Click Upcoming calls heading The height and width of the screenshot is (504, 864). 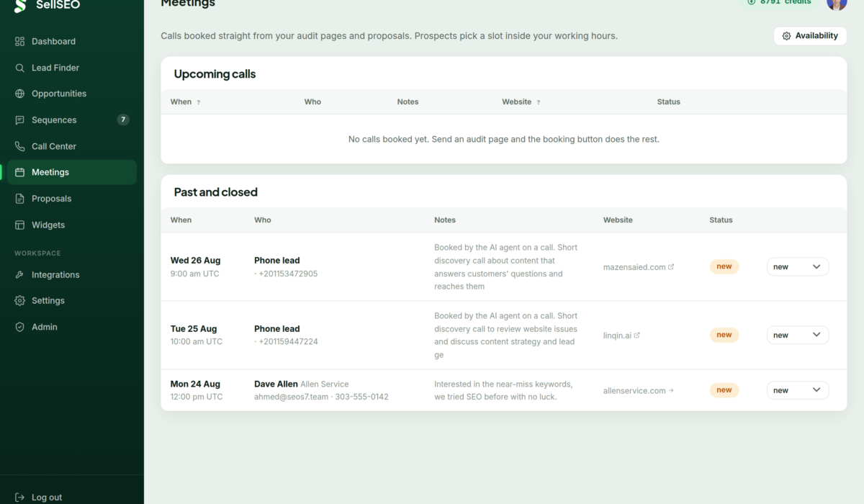215,74
